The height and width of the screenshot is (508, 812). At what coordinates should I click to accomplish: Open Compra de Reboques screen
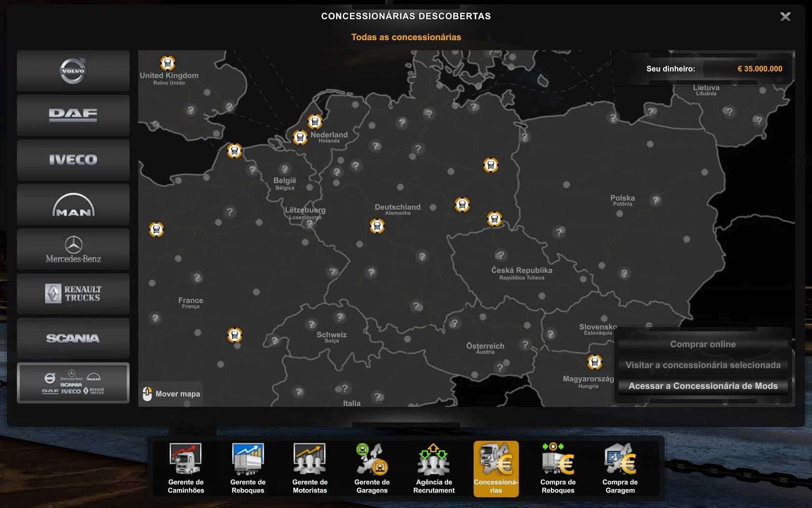tap(558, 468)
